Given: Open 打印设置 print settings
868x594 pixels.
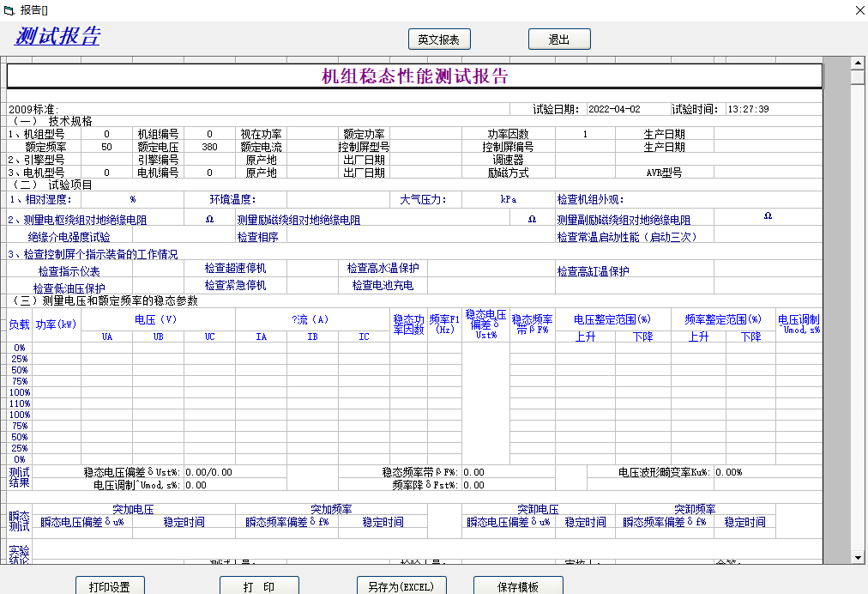Looking at the screenshot, I should pos(109,586).
